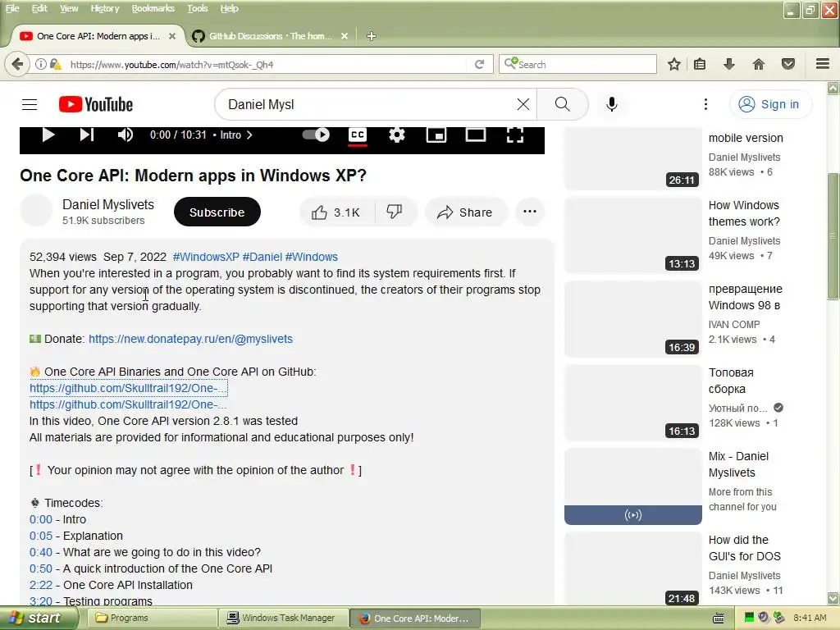The image size is (840, 630).
Task: Open the #Daniel hashtag
Action: [262, 257]
